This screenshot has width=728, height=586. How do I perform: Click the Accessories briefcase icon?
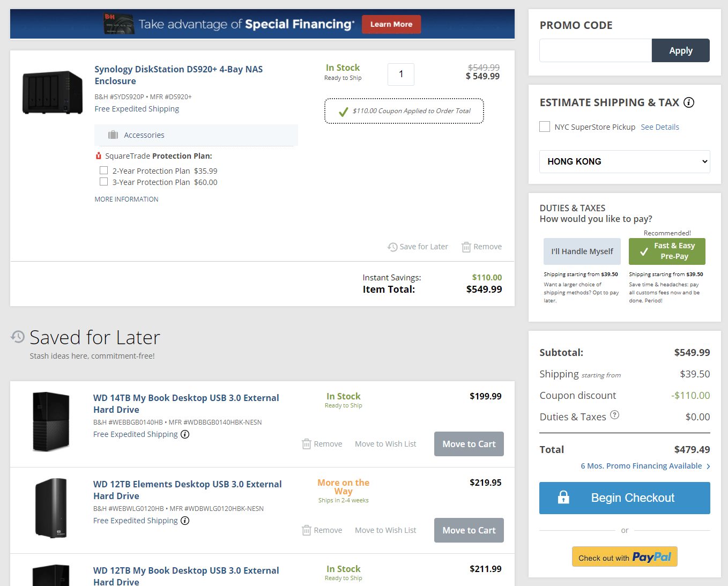click(113, 135)
